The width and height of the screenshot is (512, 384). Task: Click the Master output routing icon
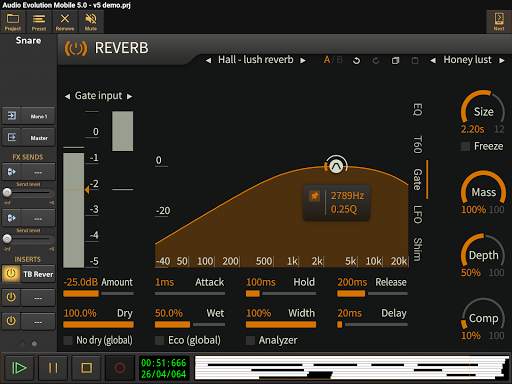(12, 137)
